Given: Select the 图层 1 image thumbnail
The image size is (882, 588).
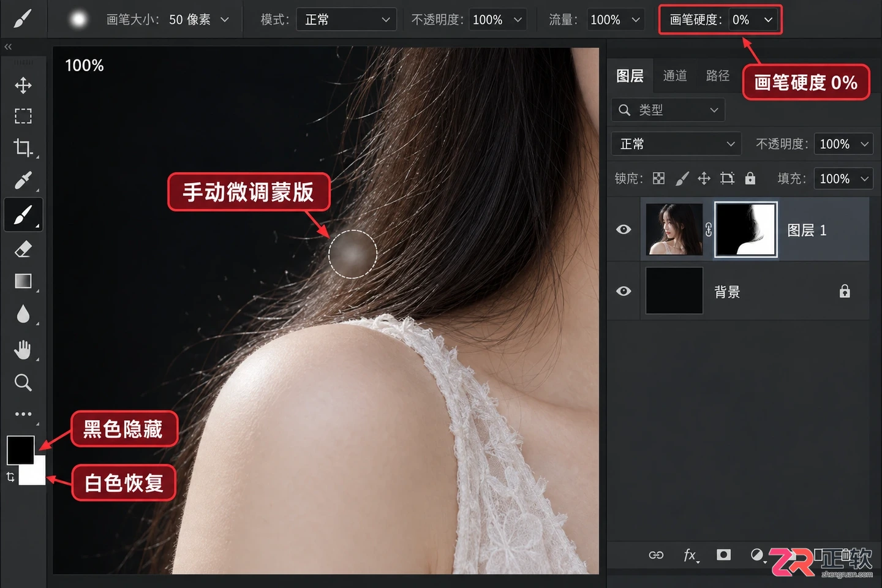Looking at the screenshot, I should tap(674, 230).
